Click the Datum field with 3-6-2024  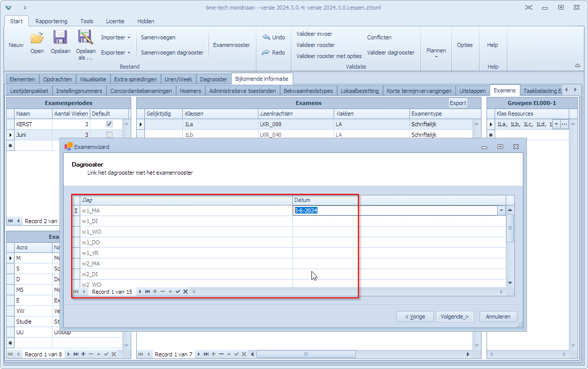[395, 210]
